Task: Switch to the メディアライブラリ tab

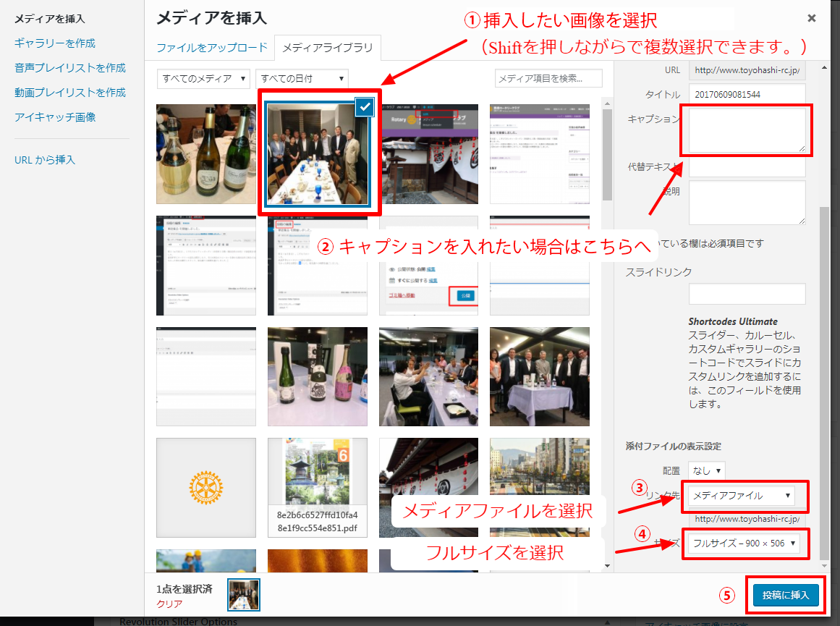Action: tap(328, 48)
